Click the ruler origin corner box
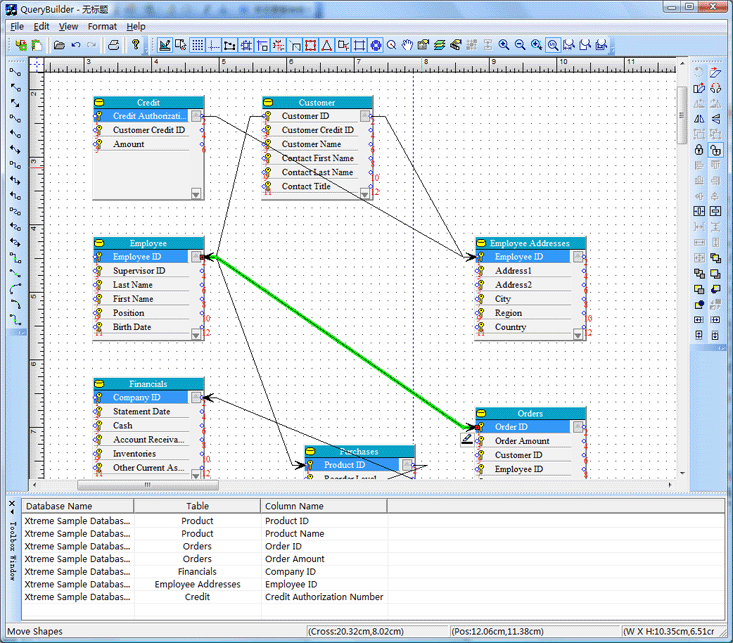The width and height of the screenshot is (733, 643). tap(36, 65)
